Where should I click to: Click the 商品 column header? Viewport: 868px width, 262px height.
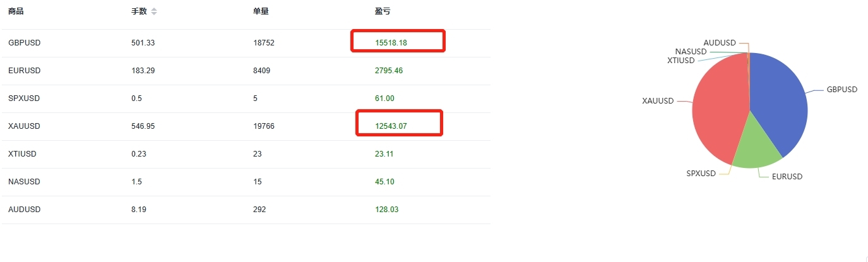click(16, 11)
